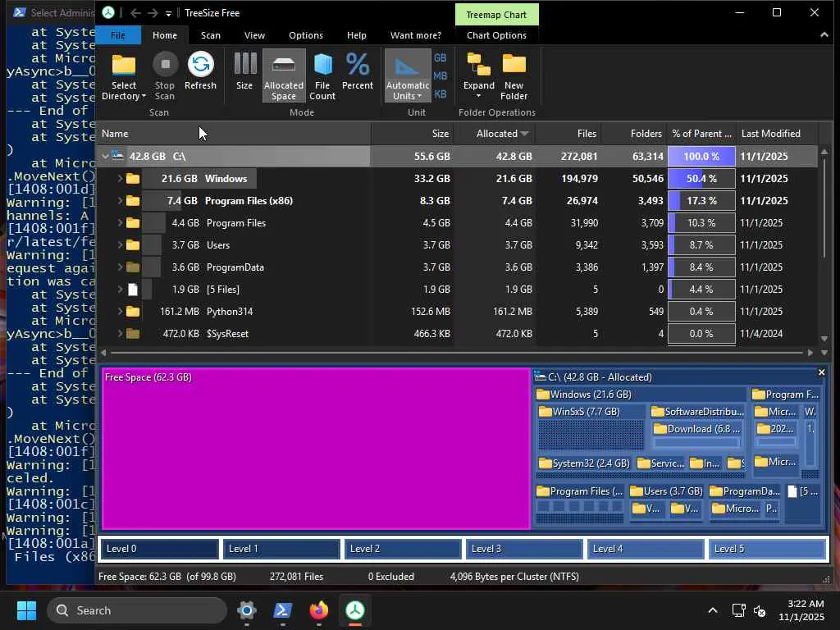The height and width of the screenshot is (630, 840).
Task: Click the horizontal scrollbar right arrow
Action: (810, 353)
